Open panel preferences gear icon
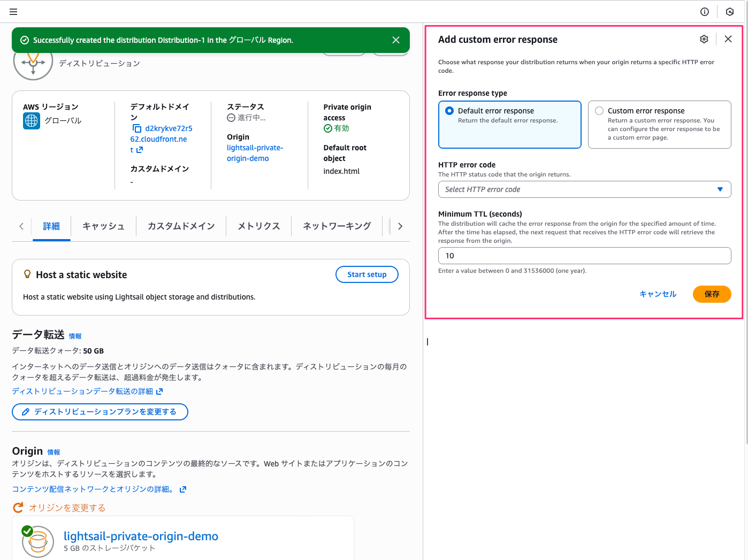The image size is (748, 560). tap(704, 39)
